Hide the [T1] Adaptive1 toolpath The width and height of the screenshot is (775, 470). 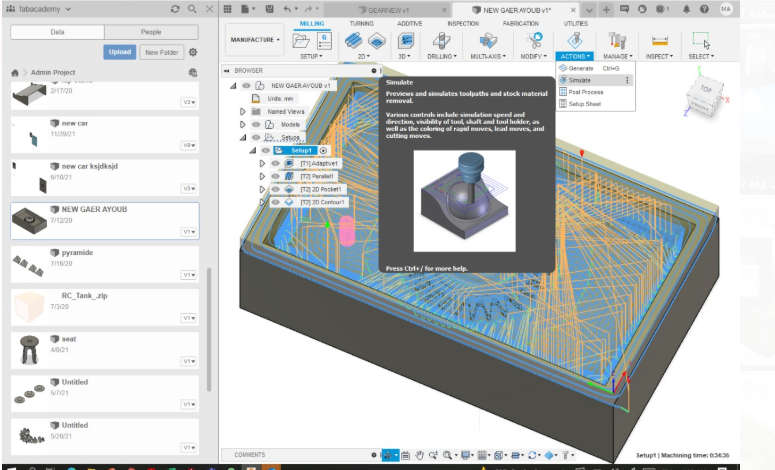[276, 163]
